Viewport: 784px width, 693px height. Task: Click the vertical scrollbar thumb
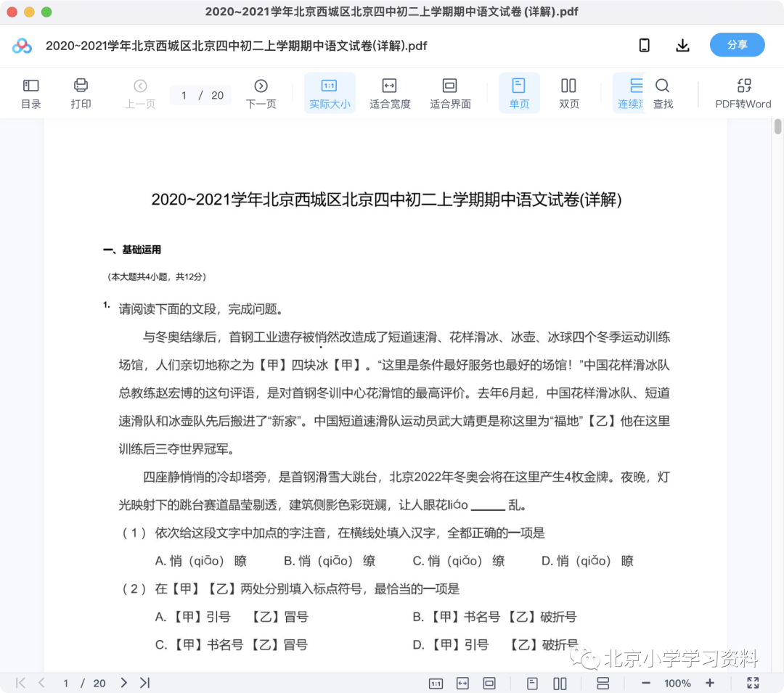click(x=777, y=126)
